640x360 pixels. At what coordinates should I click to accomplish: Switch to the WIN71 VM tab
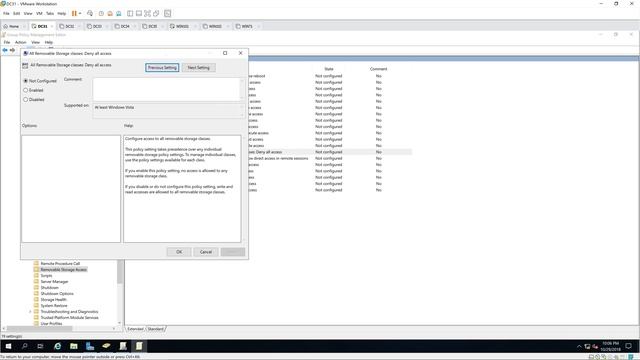[247, 26]
